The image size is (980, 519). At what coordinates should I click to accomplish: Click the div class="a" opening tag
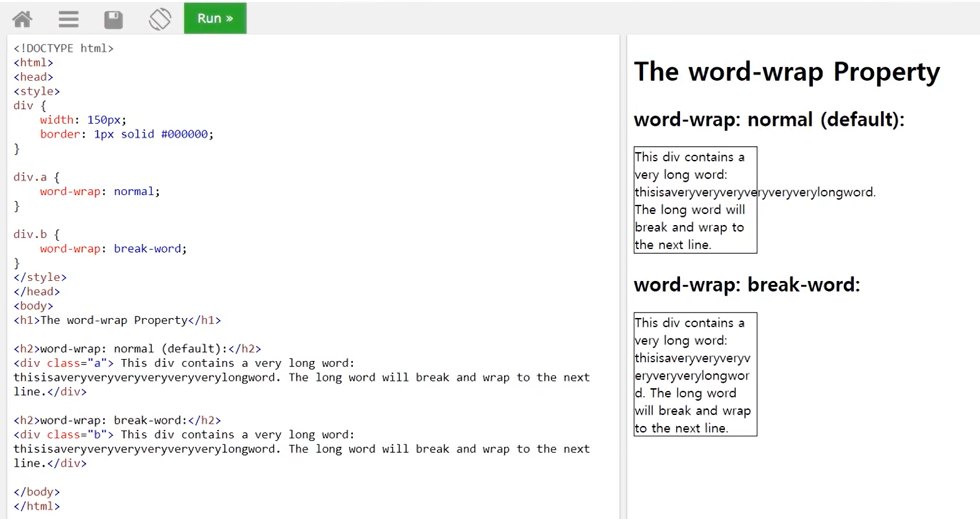pos(63,363)
